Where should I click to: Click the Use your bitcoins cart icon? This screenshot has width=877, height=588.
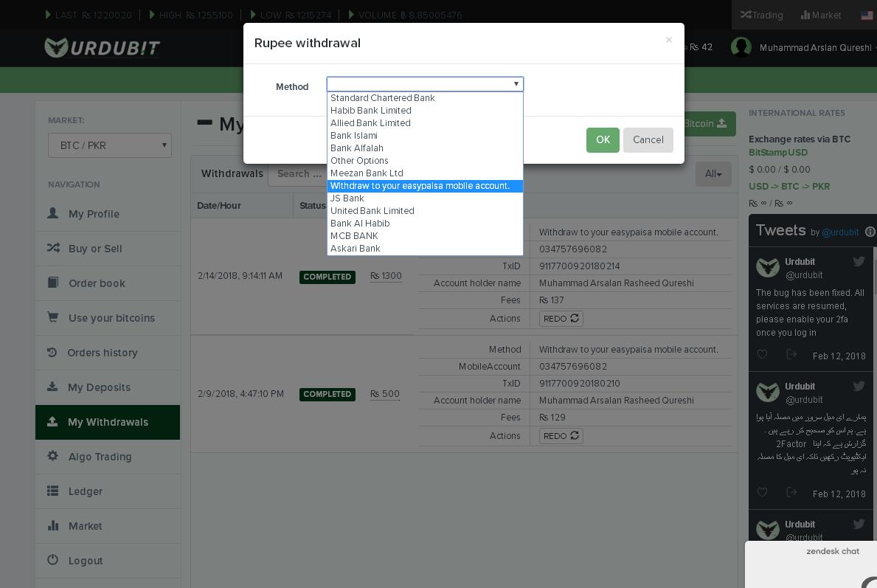tap(53, 317)
